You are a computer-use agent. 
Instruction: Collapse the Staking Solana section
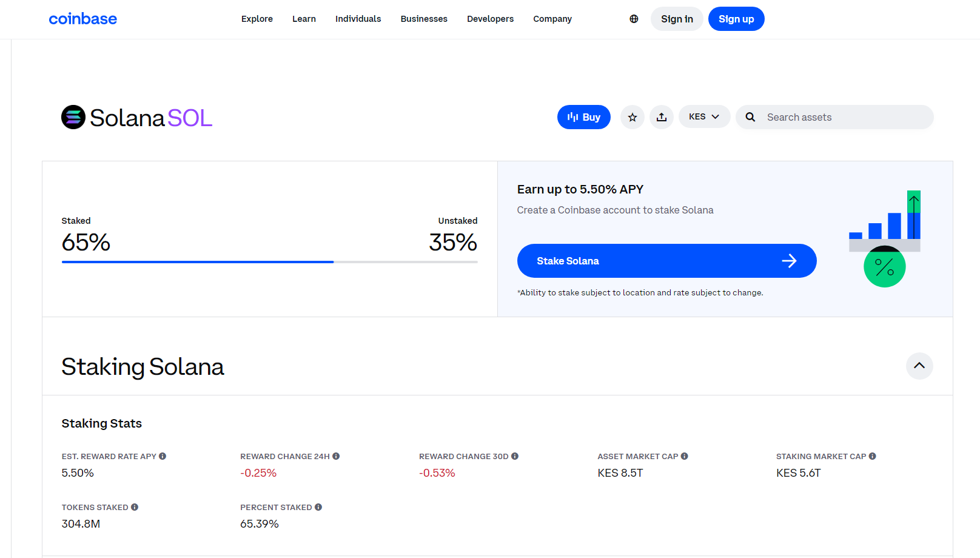(919, 366)
